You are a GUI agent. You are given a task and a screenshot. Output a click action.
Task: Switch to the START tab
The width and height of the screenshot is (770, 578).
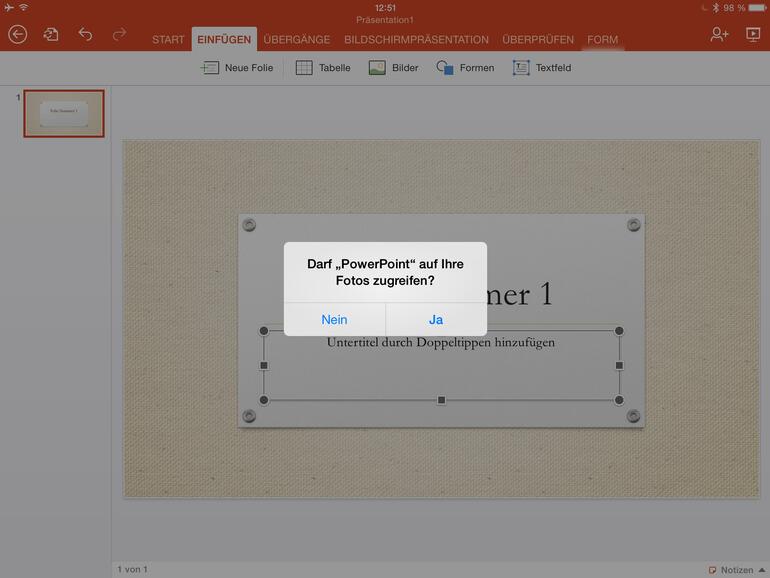tap(168, 40)
